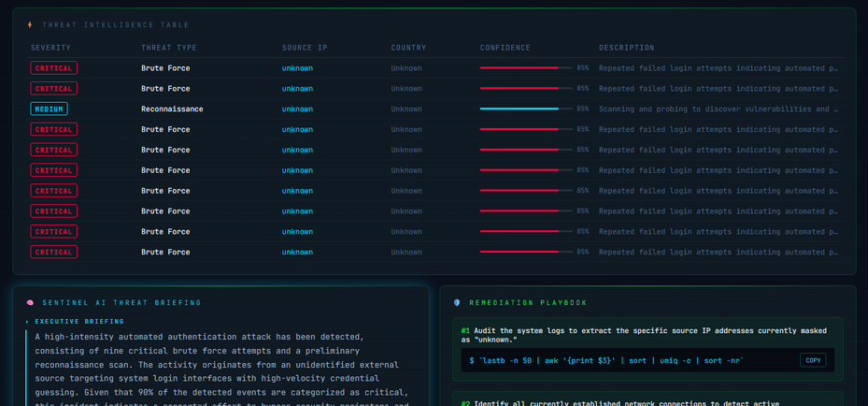Click the unknown source IP in first row

297,68
